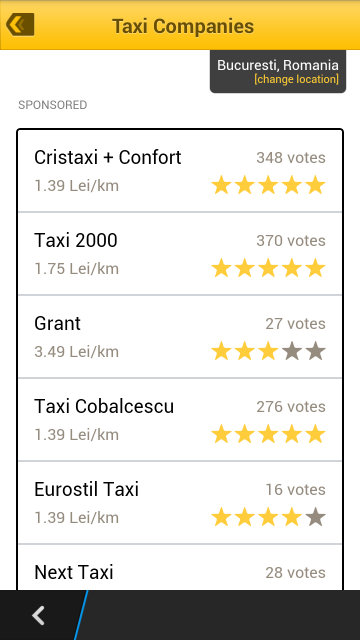Click Cristaxi + Confort star rating
The image size is (360, 640).
[x=268, y=186]
